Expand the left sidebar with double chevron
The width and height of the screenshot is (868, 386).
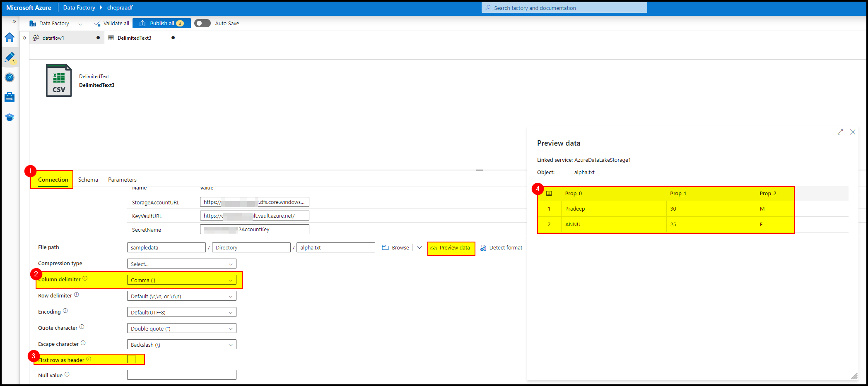[x=14, y=21]
